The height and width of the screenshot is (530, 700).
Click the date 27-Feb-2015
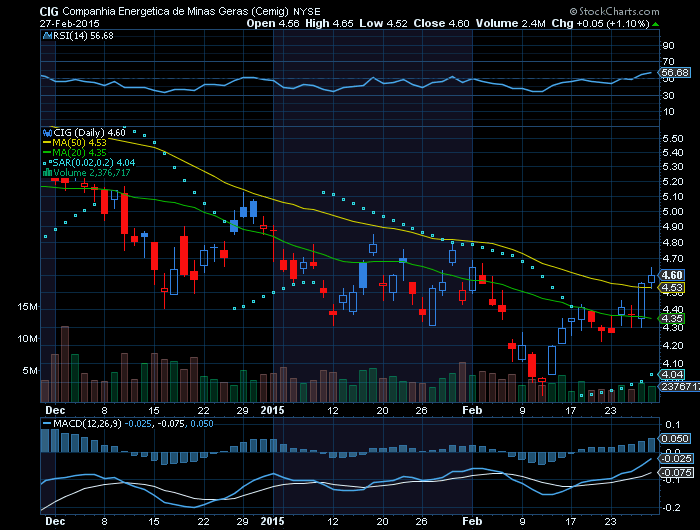click(x=69, y=24)
